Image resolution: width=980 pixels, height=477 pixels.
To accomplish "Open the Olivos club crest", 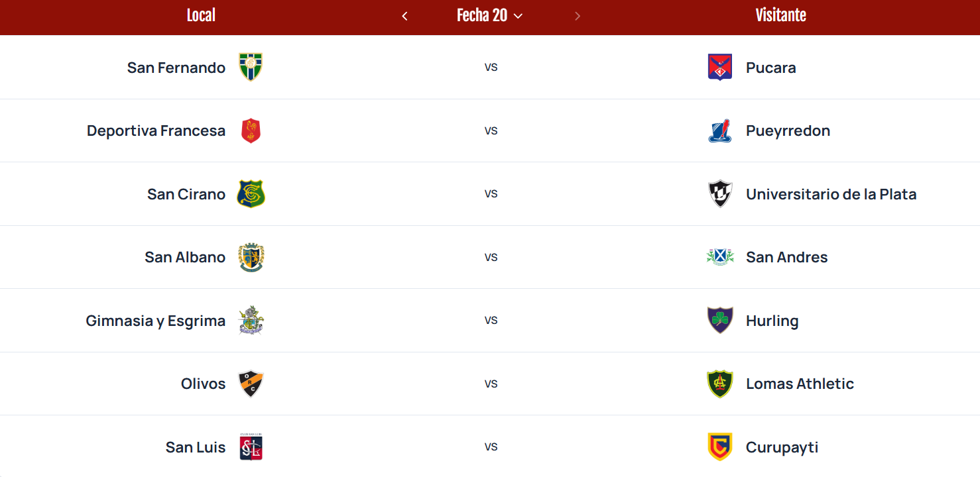I will (251, 384).
